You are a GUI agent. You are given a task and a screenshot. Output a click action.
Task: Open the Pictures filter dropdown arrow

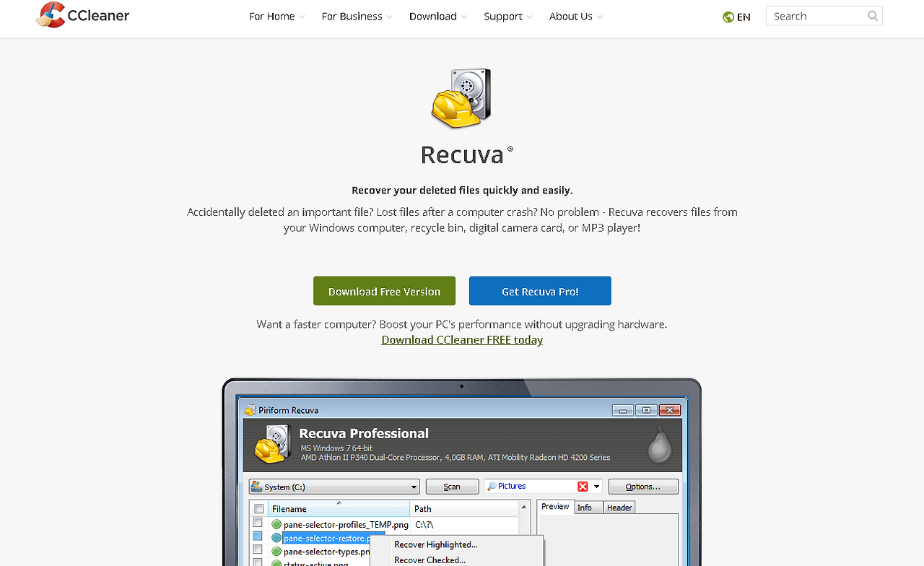pos(596,487)
